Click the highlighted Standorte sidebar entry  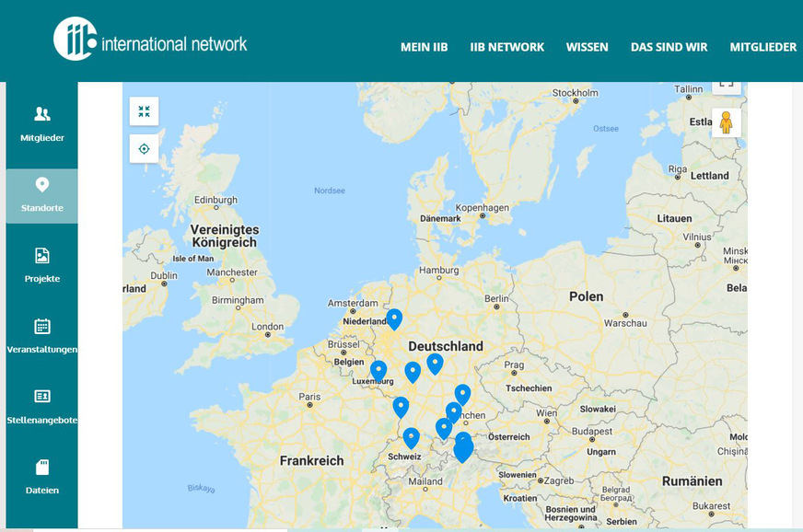pyautogui.click(x=41, y=195)
